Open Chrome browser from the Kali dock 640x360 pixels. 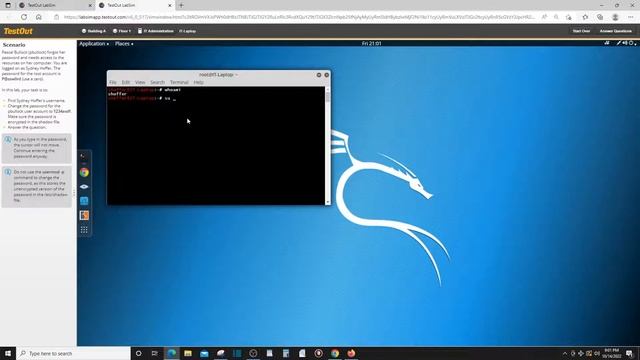[84, 172]
